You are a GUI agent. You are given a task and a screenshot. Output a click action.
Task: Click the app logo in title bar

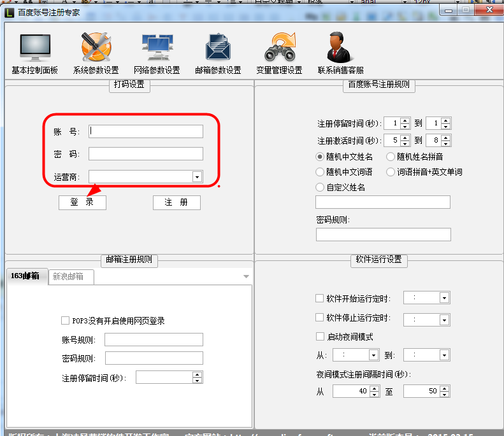10,13
